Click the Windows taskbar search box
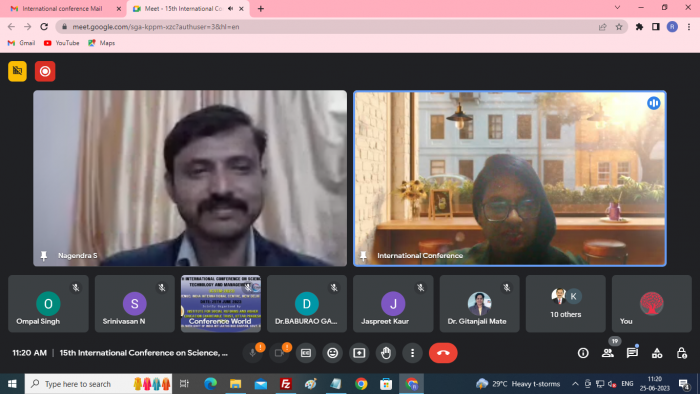700x394 pixels. (98, 384)
